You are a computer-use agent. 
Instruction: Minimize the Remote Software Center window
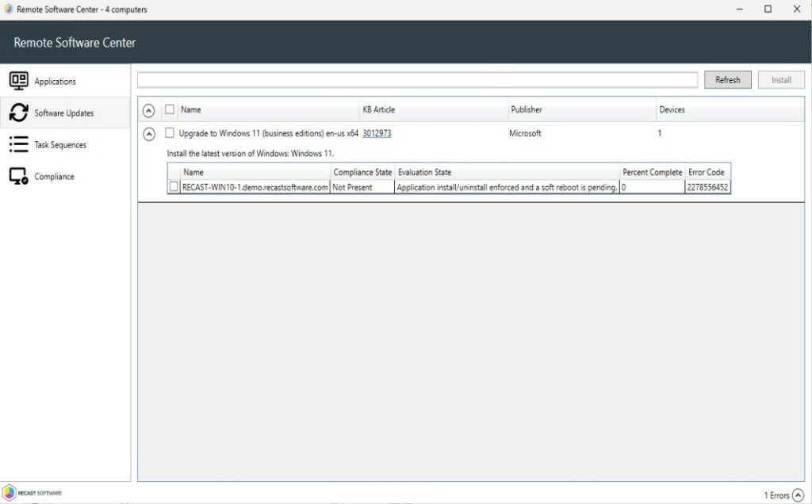740,10
